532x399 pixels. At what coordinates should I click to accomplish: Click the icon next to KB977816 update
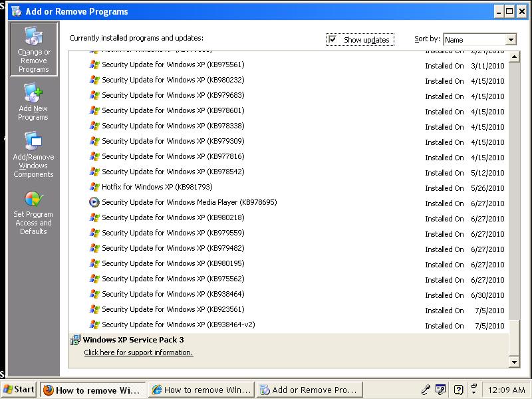click(94, 156)
